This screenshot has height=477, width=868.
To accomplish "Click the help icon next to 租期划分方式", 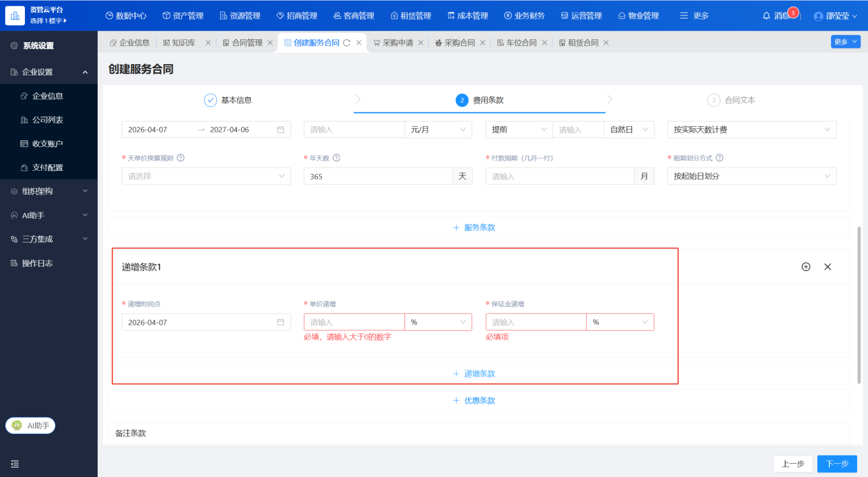I will pos(719,158).
